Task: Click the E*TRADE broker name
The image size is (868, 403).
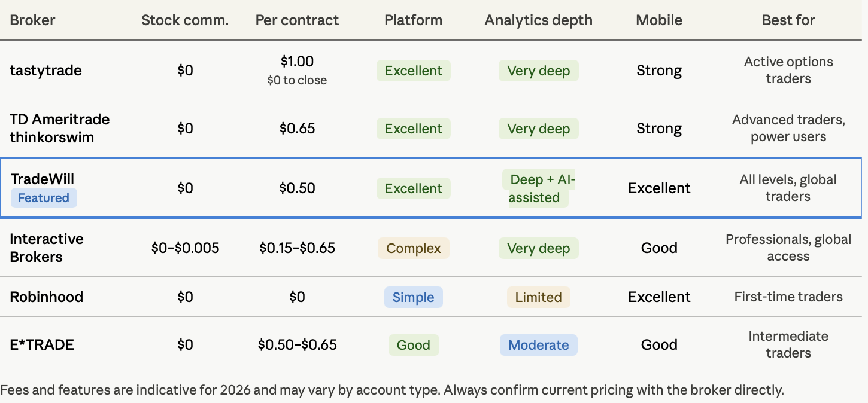Action: [x=42, y=345]
